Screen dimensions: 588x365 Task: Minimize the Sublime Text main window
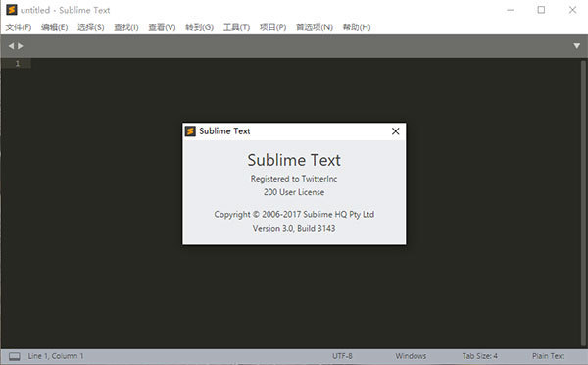click(x=511, y=10)
